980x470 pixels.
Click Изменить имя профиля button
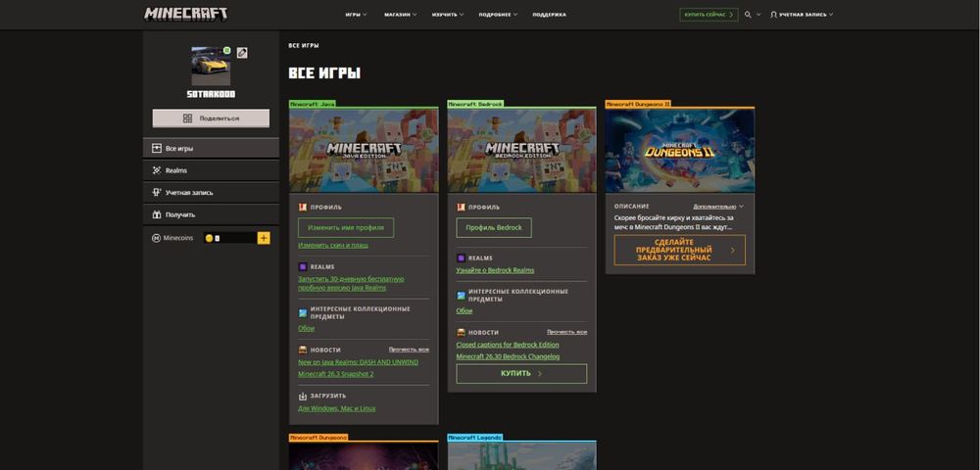tap(346, 228)
